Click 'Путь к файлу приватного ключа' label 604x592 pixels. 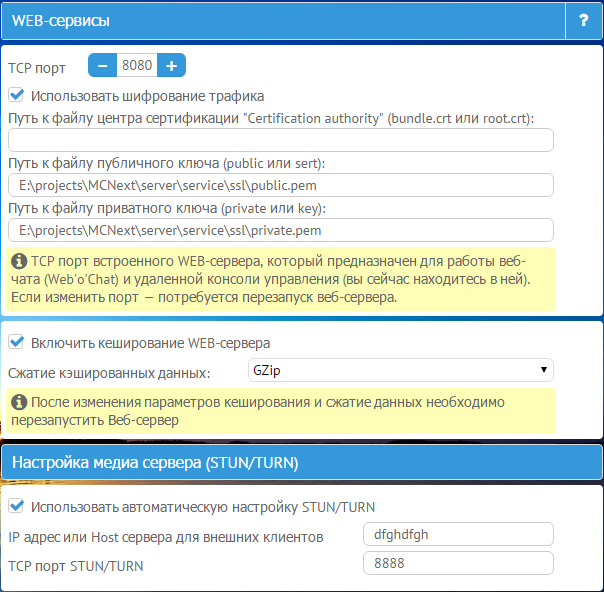(x=167, y=208)
